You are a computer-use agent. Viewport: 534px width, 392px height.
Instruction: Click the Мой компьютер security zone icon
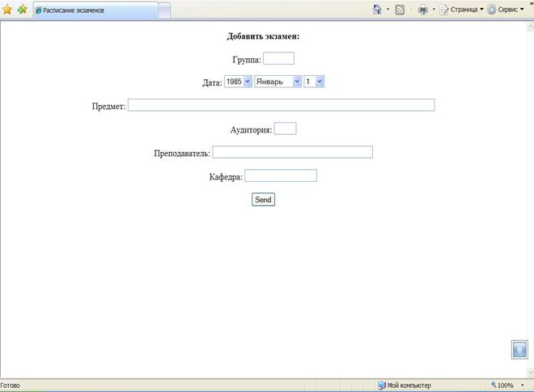pos(382,386)
